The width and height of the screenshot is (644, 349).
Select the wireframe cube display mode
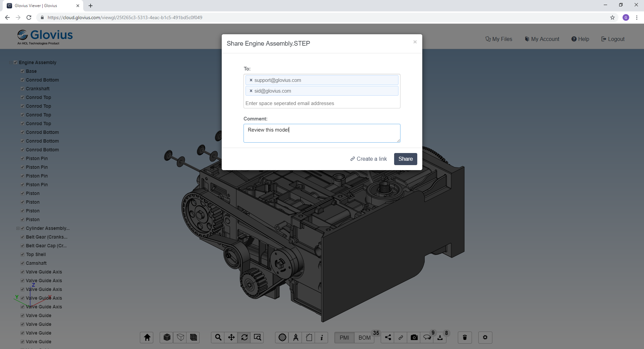[x=180, y=337]
